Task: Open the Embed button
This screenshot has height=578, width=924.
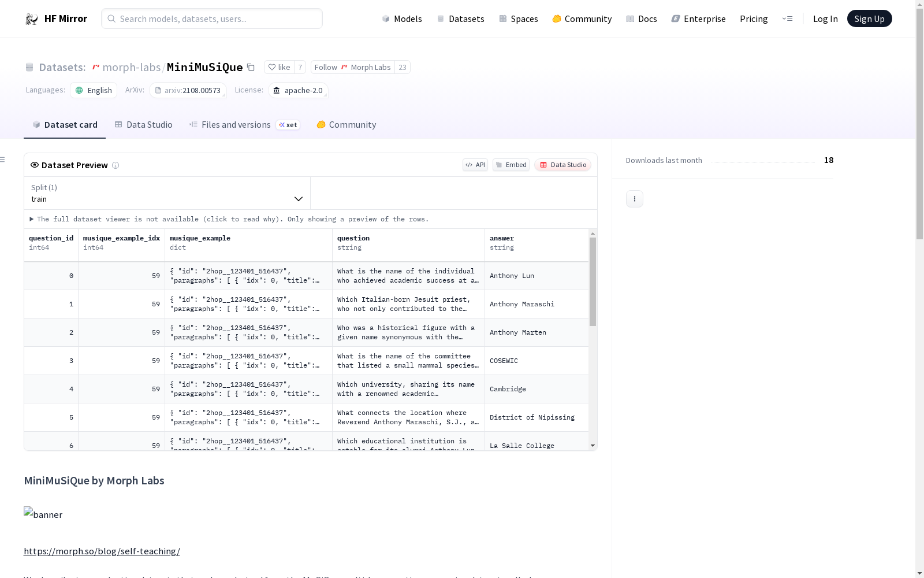Action: (511, 165)
